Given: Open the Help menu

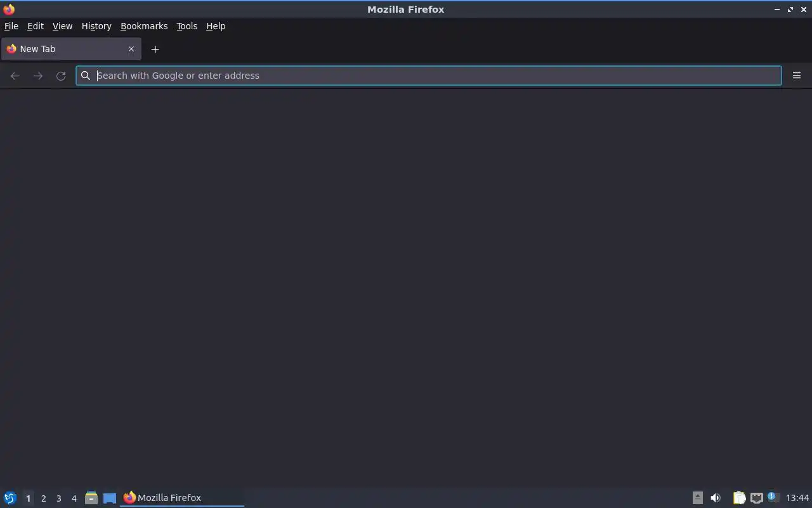Looking at the screenshot, I should [x=216, y=26].
